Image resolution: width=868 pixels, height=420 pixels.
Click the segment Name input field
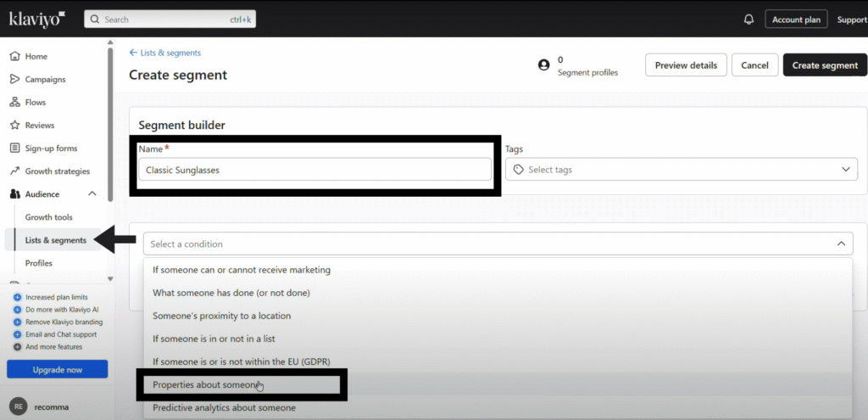point(314,170)
